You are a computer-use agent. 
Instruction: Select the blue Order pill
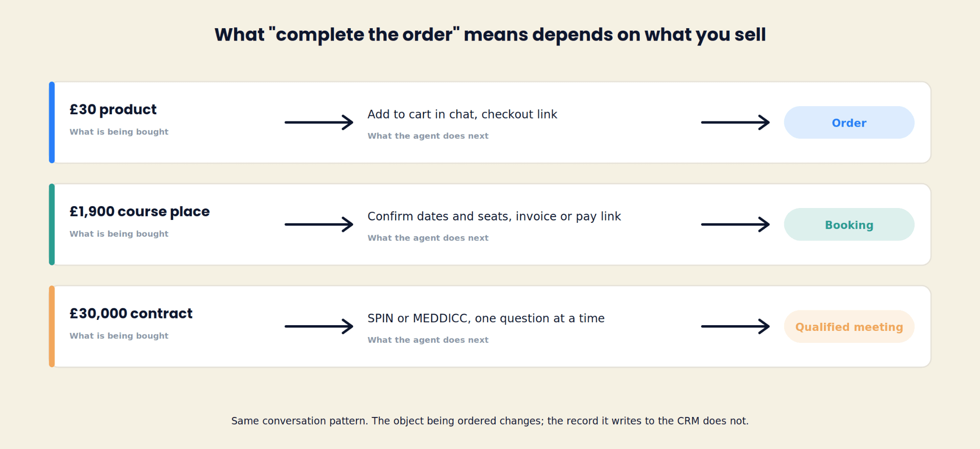pyautogui.click(x=849, y=122)
